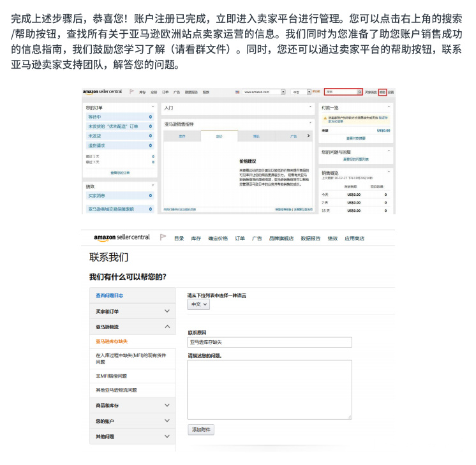
Task: Open the 查看您的订单 link
Action: click(120, 173)
